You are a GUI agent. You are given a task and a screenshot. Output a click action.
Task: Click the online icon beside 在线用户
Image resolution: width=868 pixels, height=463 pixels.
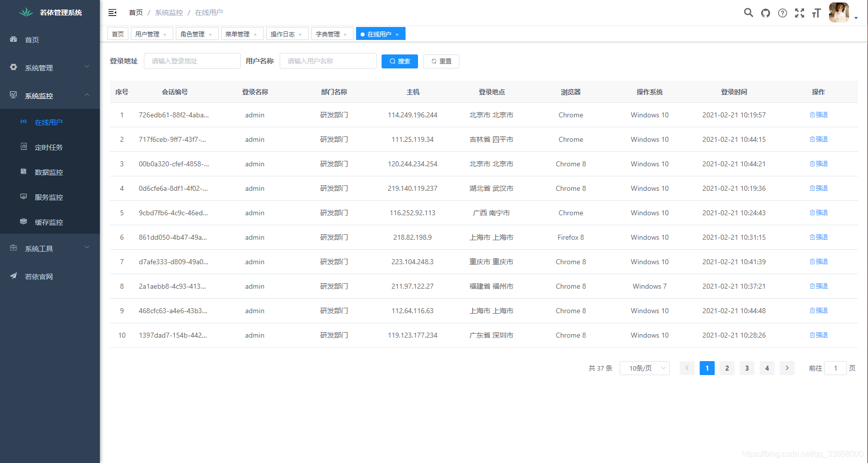coord(23,121)
